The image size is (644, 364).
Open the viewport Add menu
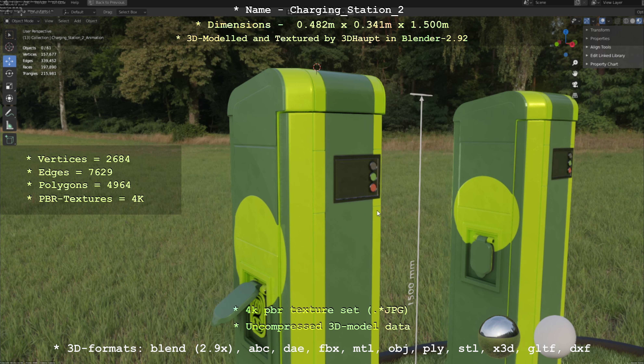pyautogui.click(x=77, y=21)
